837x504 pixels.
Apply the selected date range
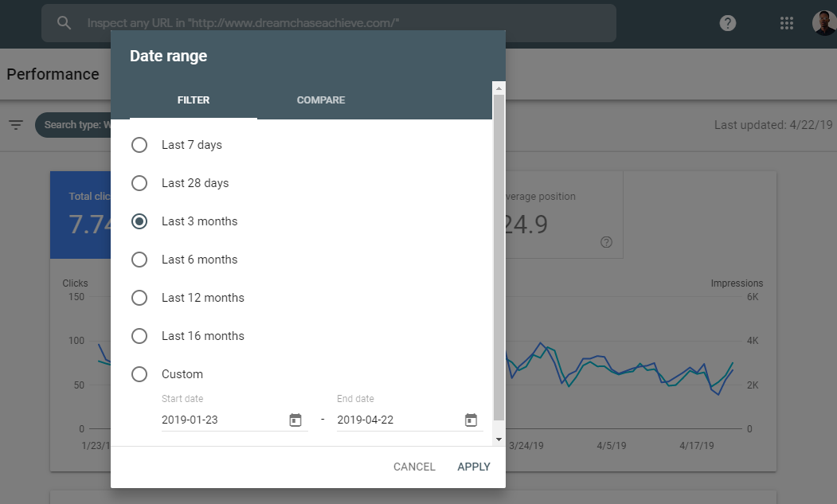474,467
